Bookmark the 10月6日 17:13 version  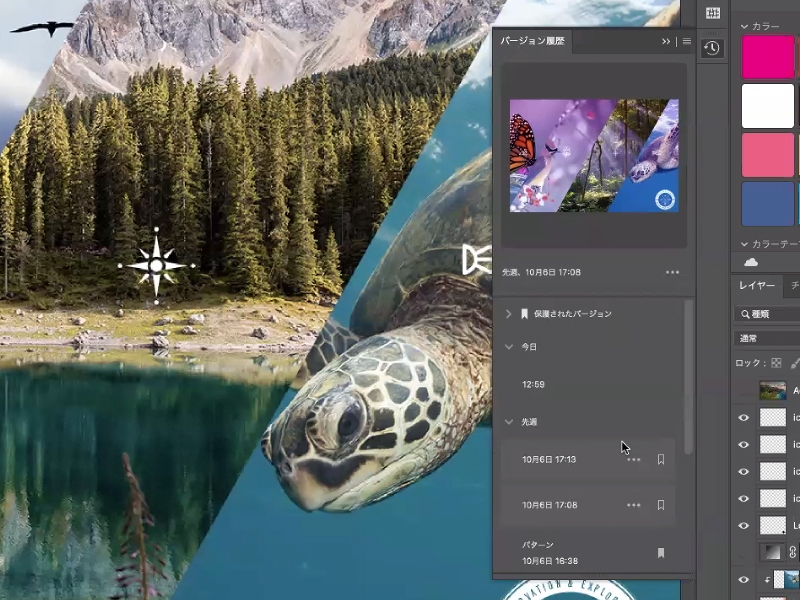pos(661,460)
